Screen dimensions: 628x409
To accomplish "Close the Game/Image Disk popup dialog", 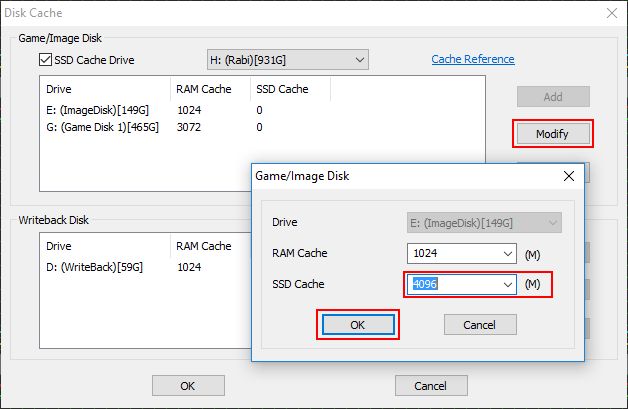I will 569,176.
